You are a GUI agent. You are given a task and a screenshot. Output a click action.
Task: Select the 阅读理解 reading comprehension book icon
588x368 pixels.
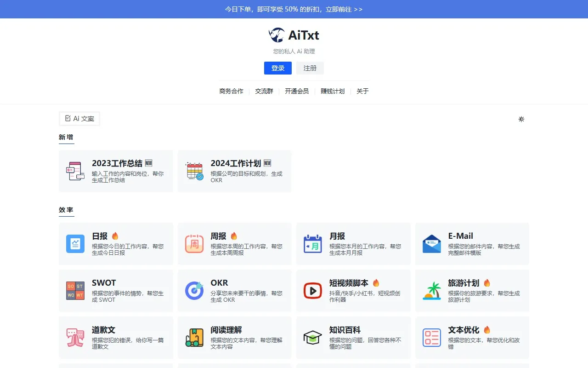point(194,338)
